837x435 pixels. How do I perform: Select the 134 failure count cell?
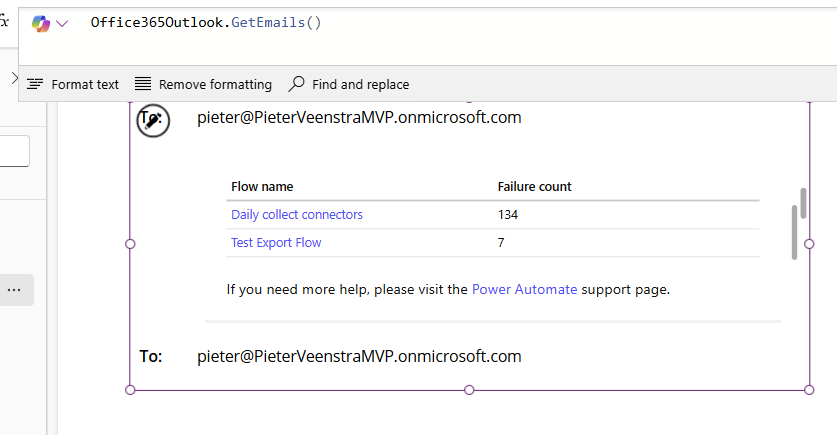[508, 215]
